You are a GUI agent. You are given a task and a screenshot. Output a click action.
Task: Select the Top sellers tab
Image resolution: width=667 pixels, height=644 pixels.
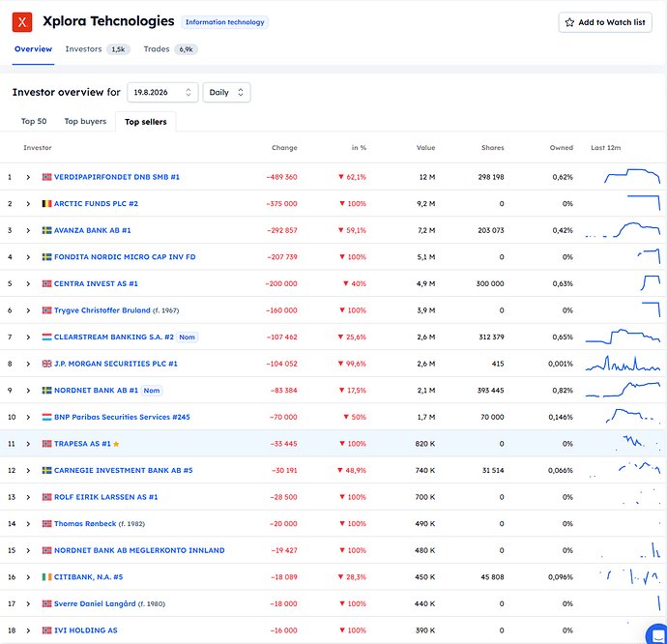click(x=145, y=122)
